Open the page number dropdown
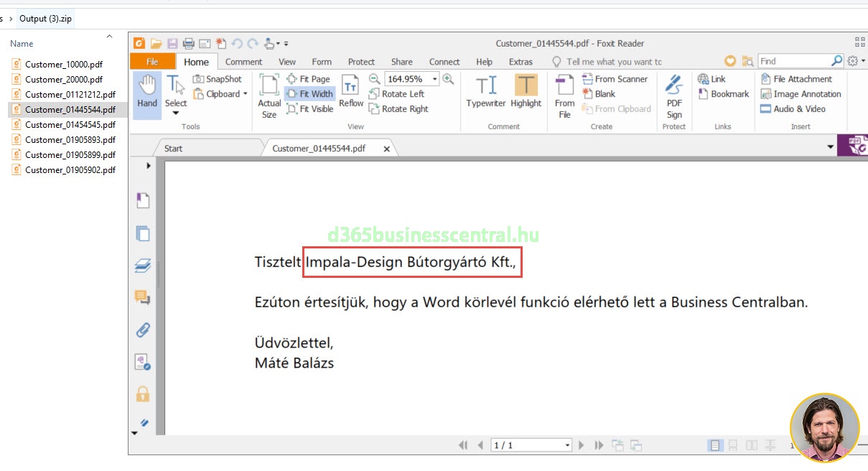This screenshot has width=868, height=471. pos(567,445)
